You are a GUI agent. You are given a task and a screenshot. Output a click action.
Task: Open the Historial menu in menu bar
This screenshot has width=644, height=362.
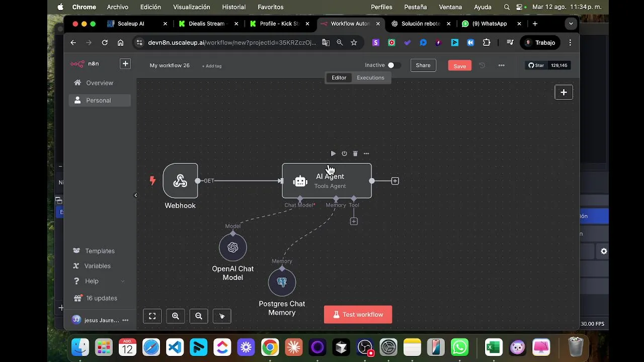tap(234, 7)
